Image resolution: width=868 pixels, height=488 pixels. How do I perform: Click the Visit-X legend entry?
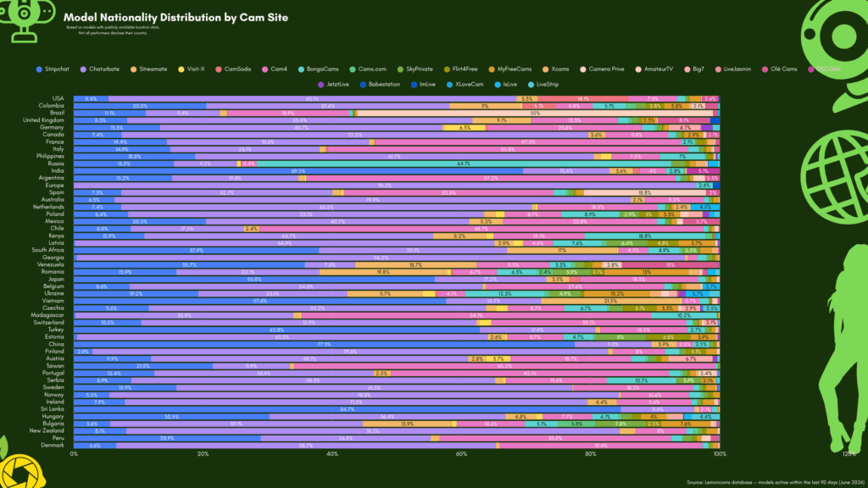pyautogui.click(x=191, y=69)
